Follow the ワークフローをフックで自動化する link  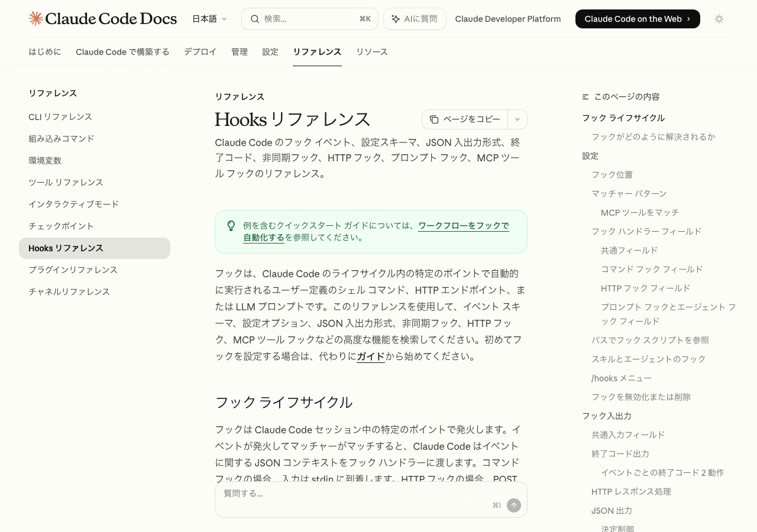(x=463, y=226)
